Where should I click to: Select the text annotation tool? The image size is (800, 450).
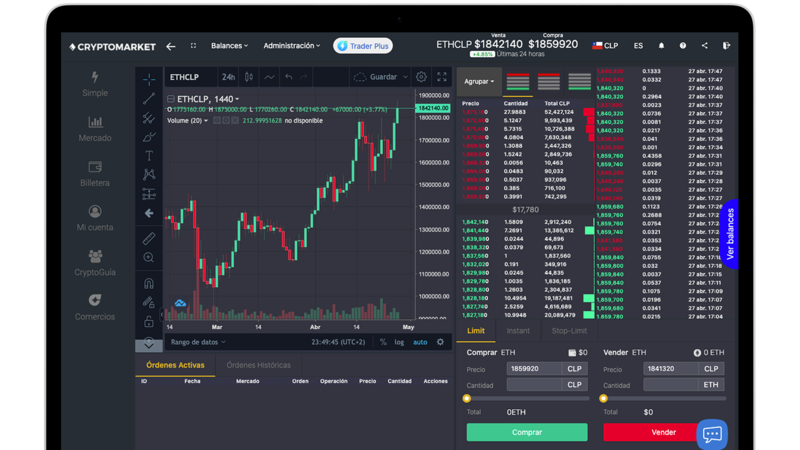click(x=149, y=155)
